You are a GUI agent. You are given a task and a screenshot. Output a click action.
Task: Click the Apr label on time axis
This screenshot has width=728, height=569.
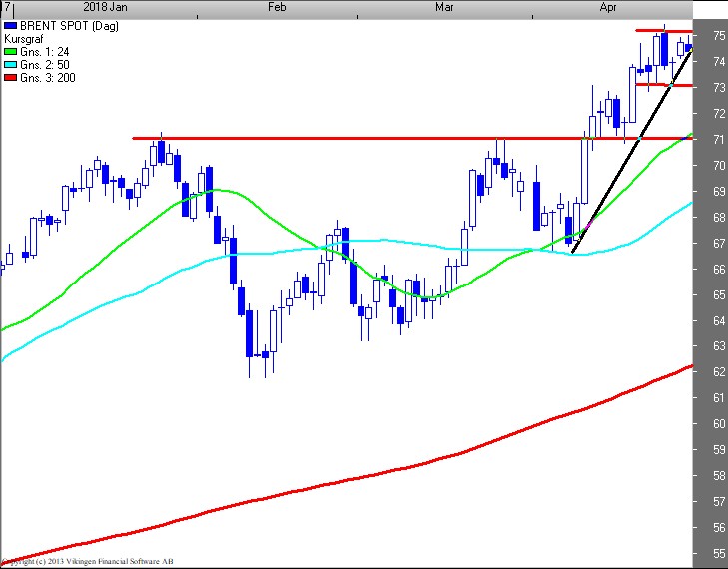click(x=612, y=7)
